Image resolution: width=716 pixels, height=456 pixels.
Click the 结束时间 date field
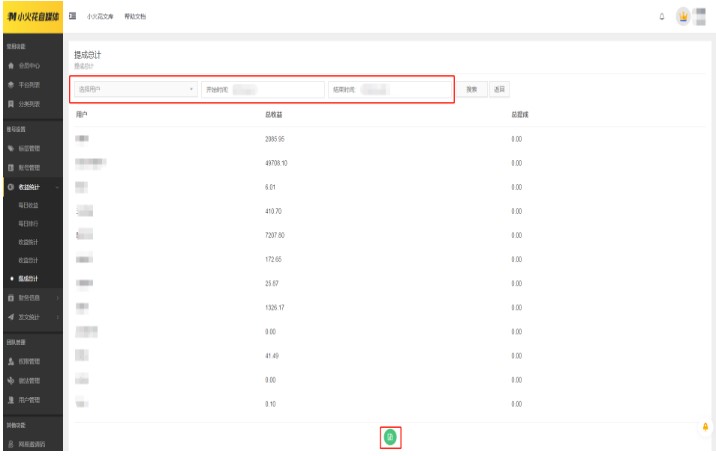pyautogui.click(x=390, y=89)
